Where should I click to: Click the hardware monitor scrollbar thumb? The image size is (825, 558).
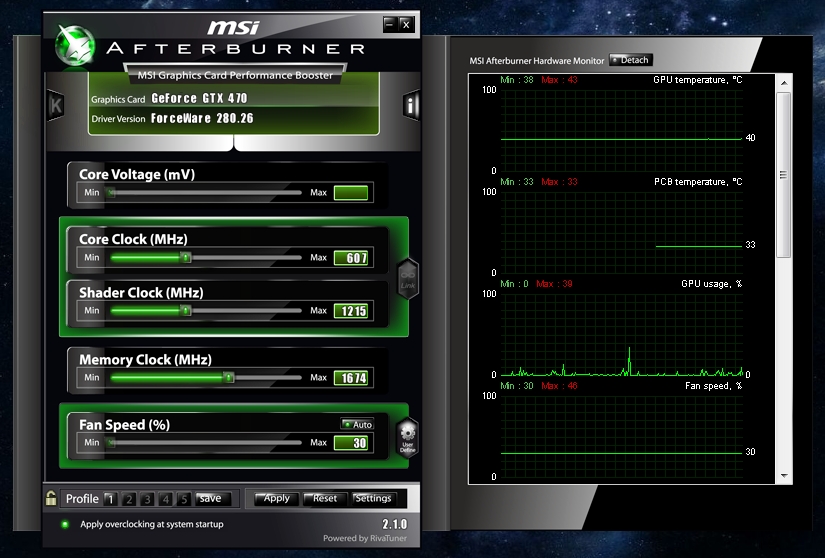pos(784,175)
